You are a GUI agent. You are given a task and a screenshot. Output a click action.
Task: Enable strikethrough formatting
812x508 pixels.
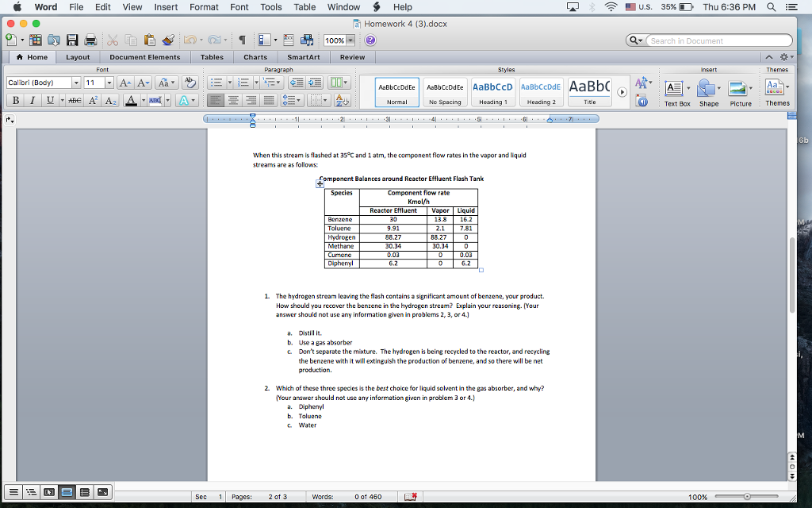click(75, 100)
